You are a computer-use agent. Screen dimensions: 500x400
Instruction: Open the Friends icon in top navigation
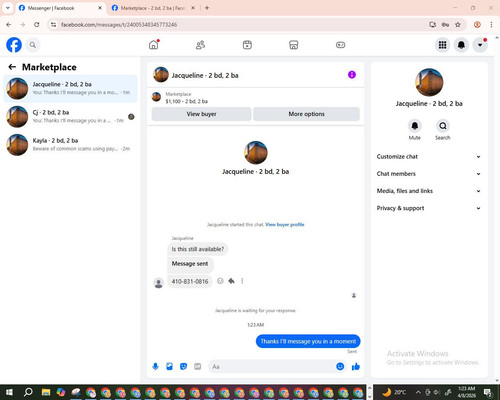click(x=200, y=45)
